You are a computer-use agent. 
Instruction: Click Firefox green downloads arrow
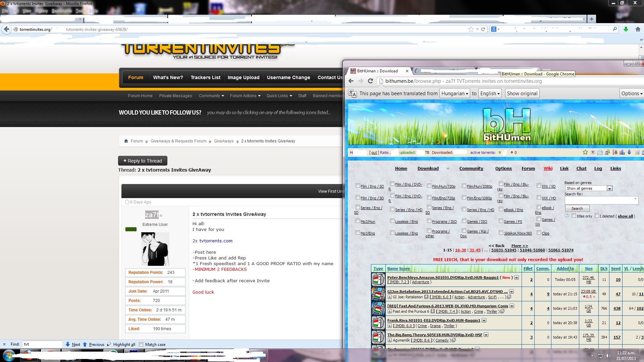pyautogui.click(x=626, y=29)
